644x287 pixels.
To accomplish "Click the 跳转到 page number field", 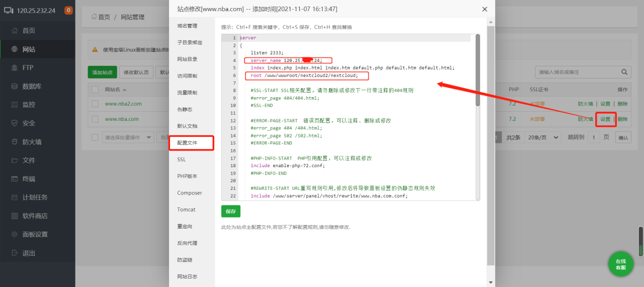I will click(x=594, y=137).
